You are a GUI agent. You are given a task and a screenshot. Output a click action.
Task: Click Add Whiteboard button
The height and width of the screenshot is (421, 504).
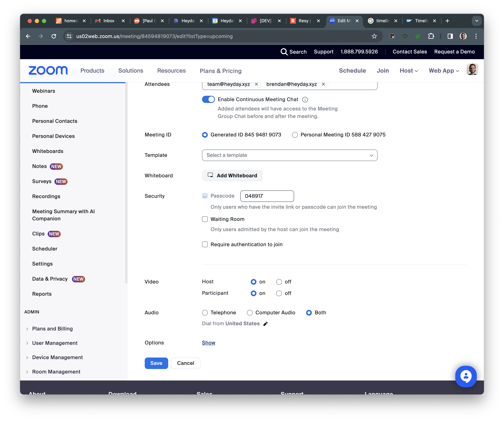tap(232, 176)
